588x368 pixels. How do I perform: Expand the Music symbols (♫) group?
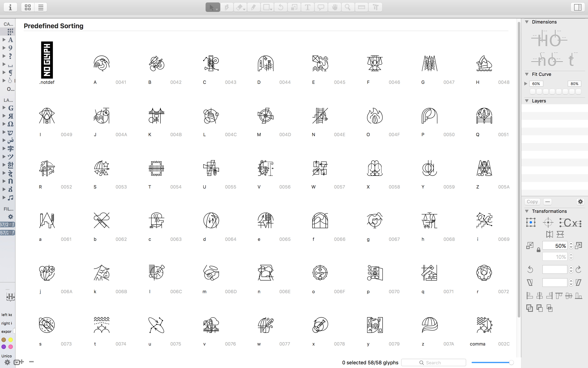pyautogui.click(x=4, y=197)
